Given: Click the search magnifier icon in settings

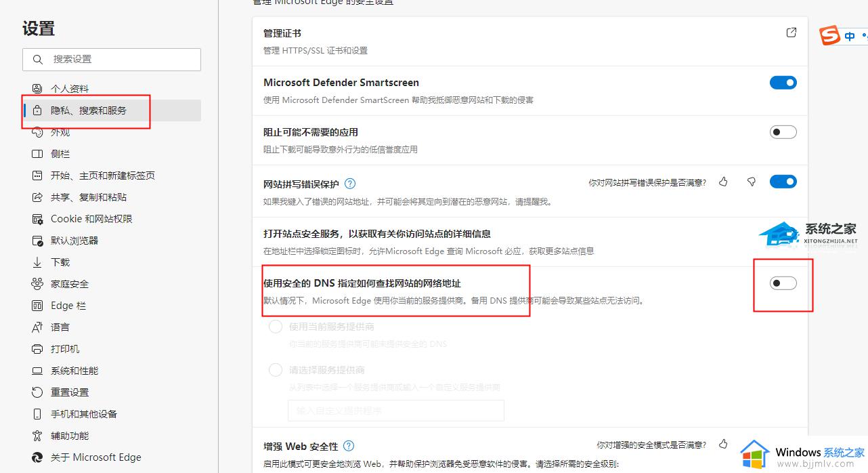Looking at the screenshot, I should click(37, 59).
